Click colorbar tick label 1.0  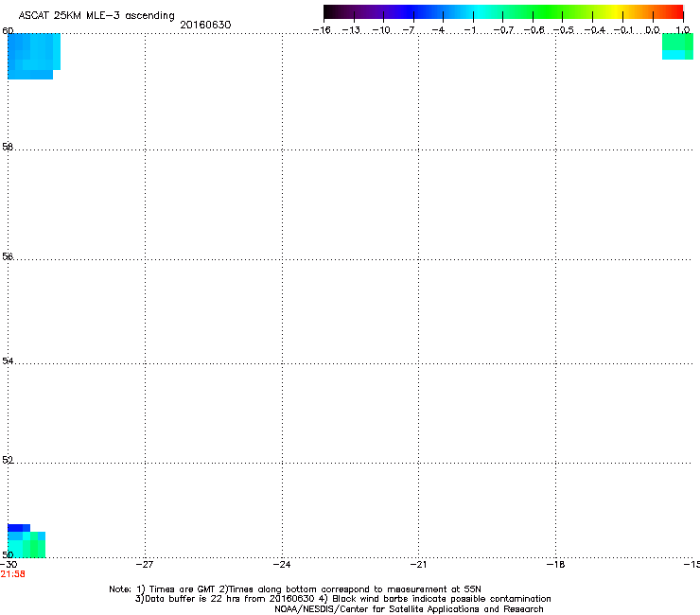[x=683, y=30]
